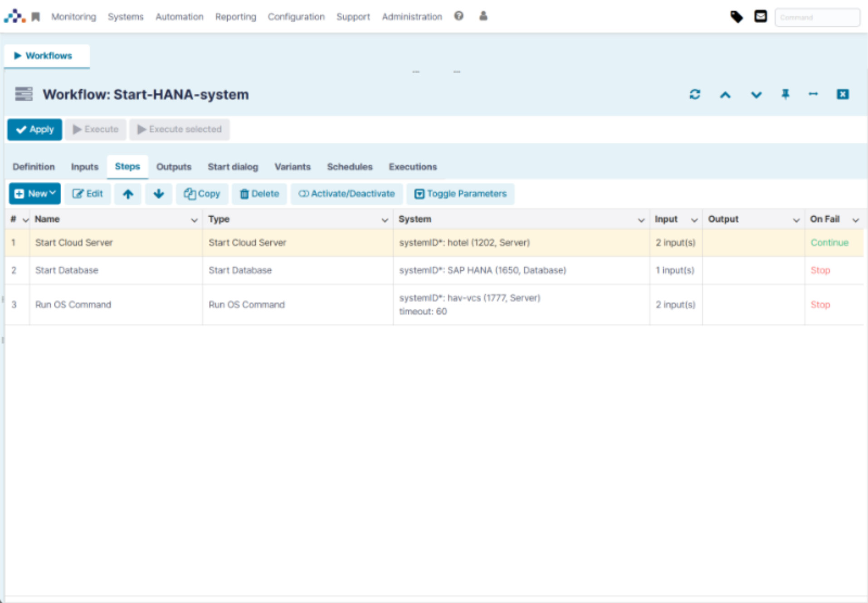
Task: Switch to the Schedules tab
Action: click(x=350, y=167)
